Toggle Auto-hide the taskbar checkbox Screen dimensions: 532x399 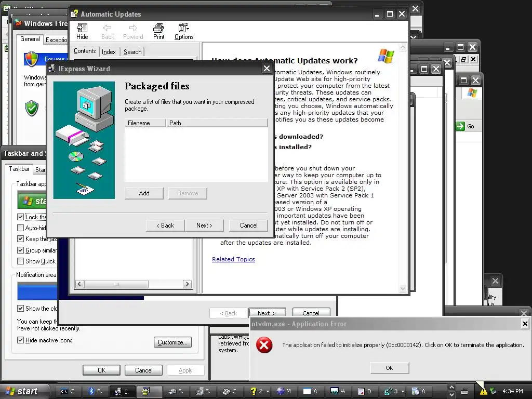(x=20, y=228)
